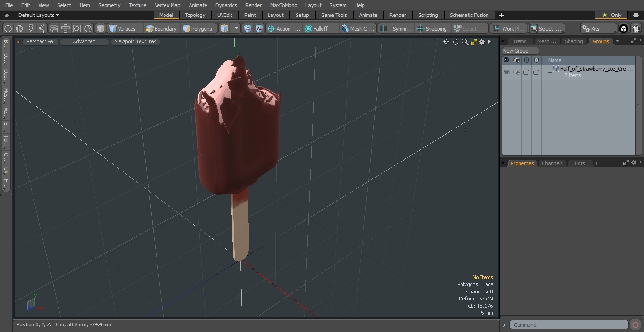The width and height of the screenshot is (644, 332).
Task: Click the curve path tool icon
Action: tap(42, 29)
